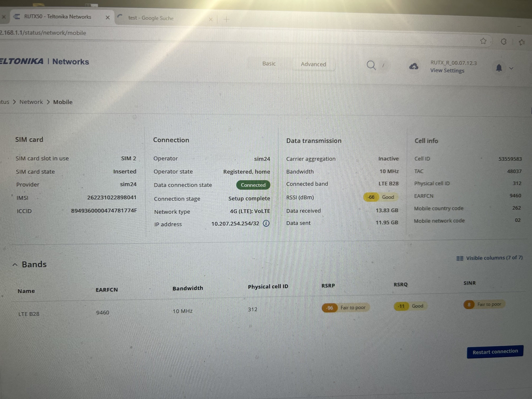Open the notifications bell icon
The image size is (532, 399).
click(x=498, y=68)
